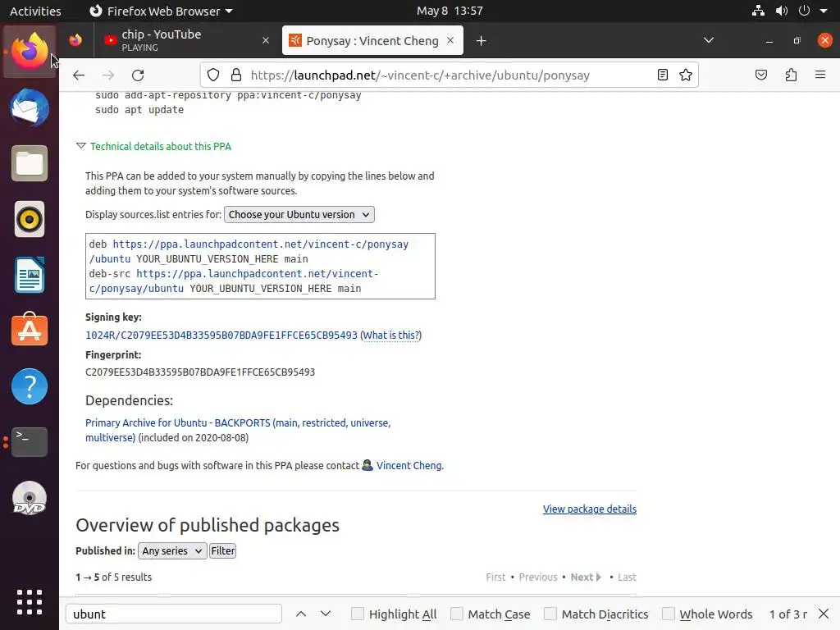The image size is (840, 630).
Task: Open Ubuntu Software store icon
Action: [30, 330]
